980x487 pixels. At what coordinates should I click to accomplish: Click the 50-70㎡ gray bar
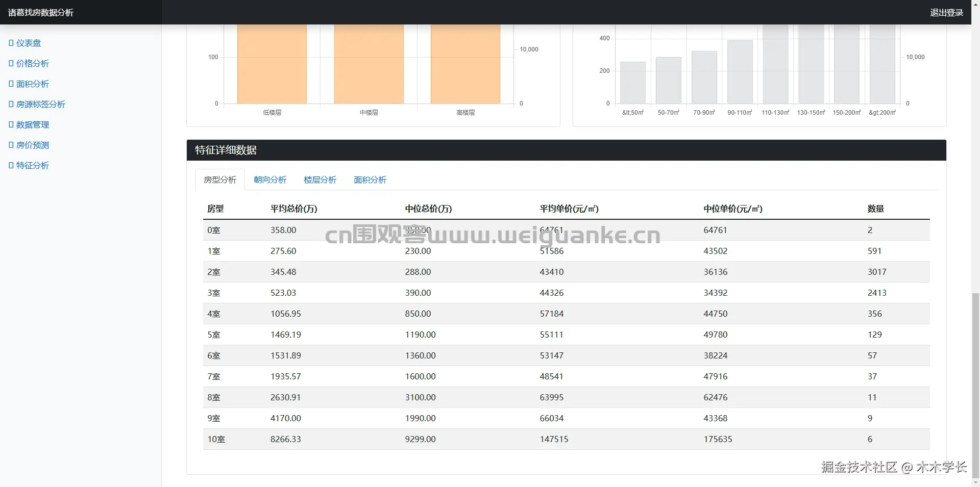coord(669,81)
